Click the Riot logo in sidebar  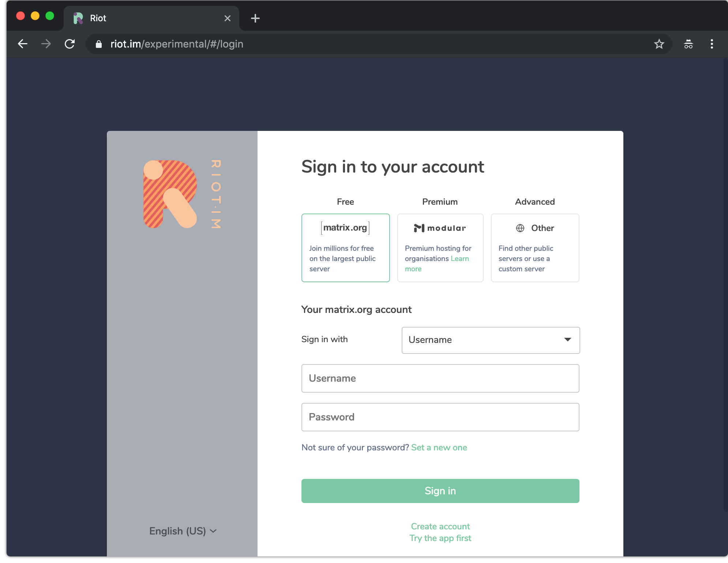coord(170,194)
